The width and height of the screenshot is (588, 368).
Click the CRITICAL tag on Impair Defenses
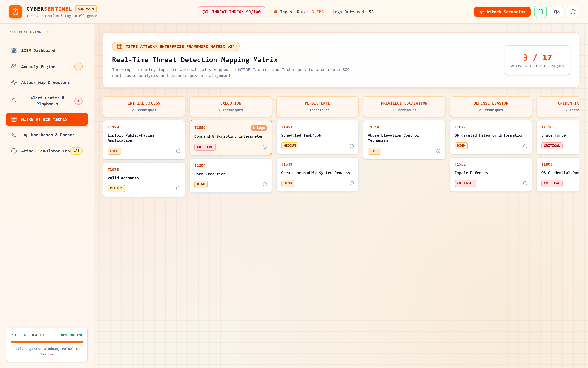coord(465,183)
